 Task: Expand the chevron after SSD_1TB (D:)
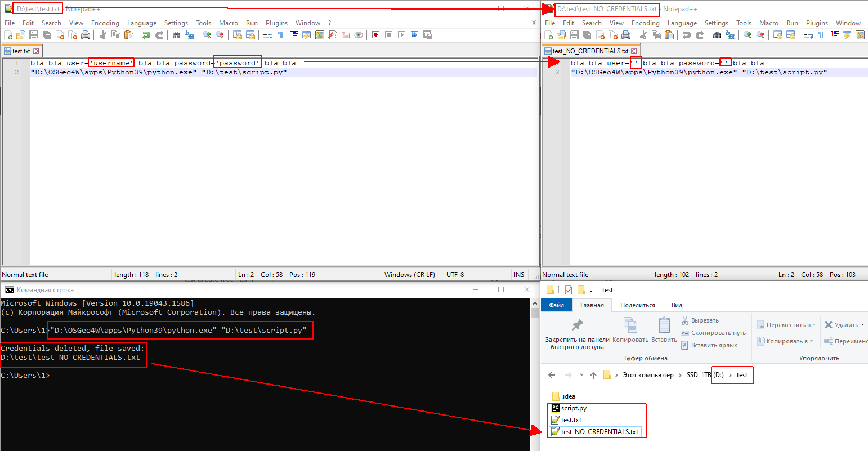[x=730, y=375]
